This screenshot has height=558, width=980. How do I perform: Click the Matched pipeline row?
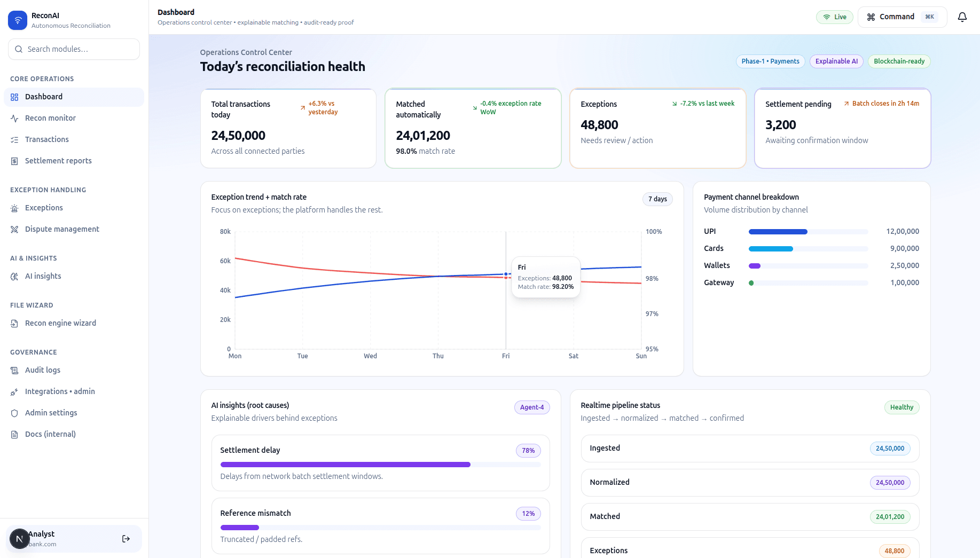pos(750,517)
